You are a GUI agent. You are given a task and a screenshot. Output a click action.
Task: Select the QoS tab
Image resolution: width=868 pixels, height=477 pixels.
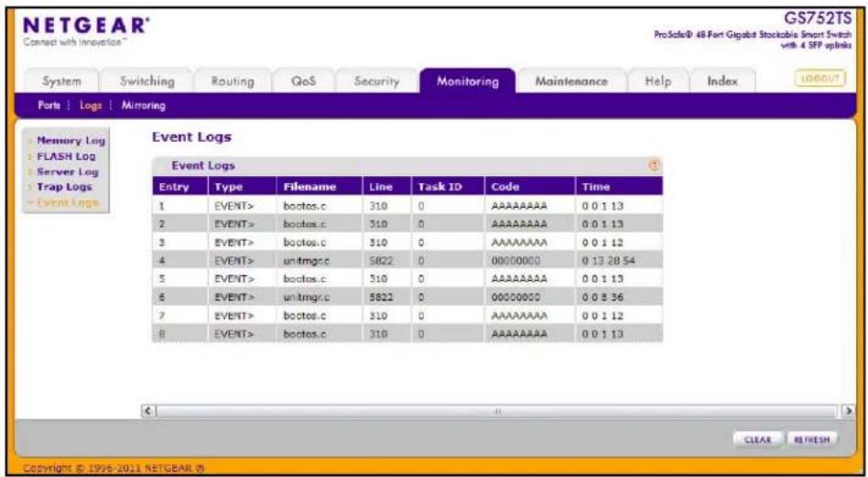303,81
